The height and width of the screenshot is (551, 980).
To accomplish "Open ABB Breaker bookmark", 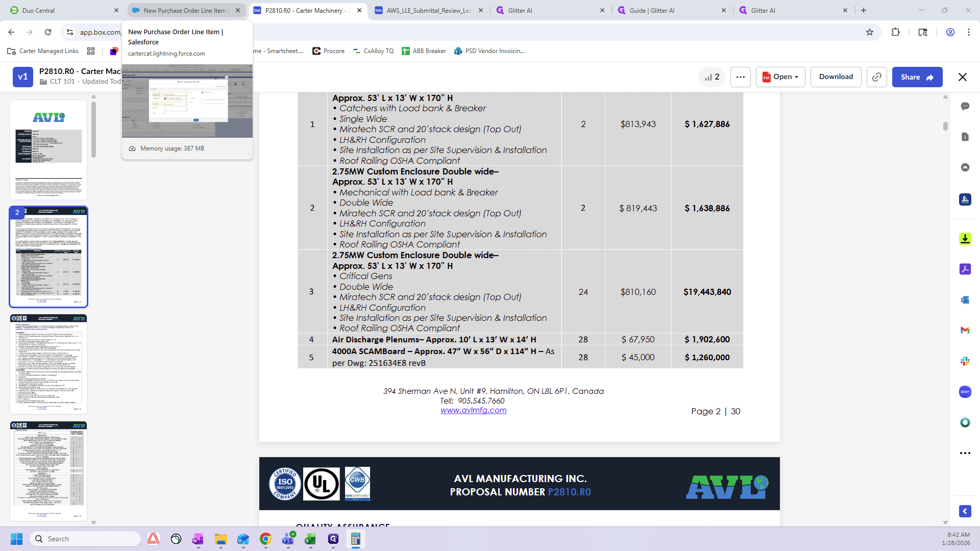I will coord(424,51).
